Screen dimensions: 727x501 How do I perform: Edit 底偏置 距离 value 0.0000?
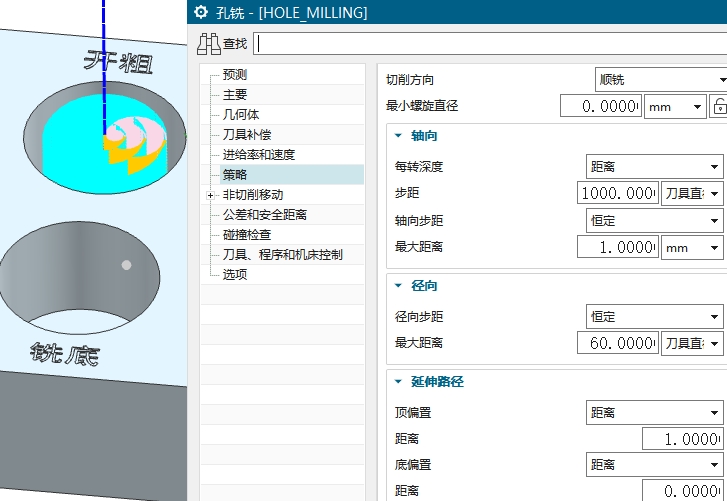coord(682,490)
